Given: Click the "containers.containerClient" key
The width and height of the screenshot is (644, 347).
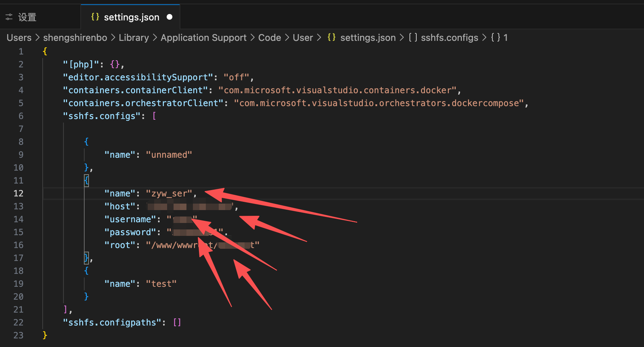Looking at the screenshot, I should 136,90.
